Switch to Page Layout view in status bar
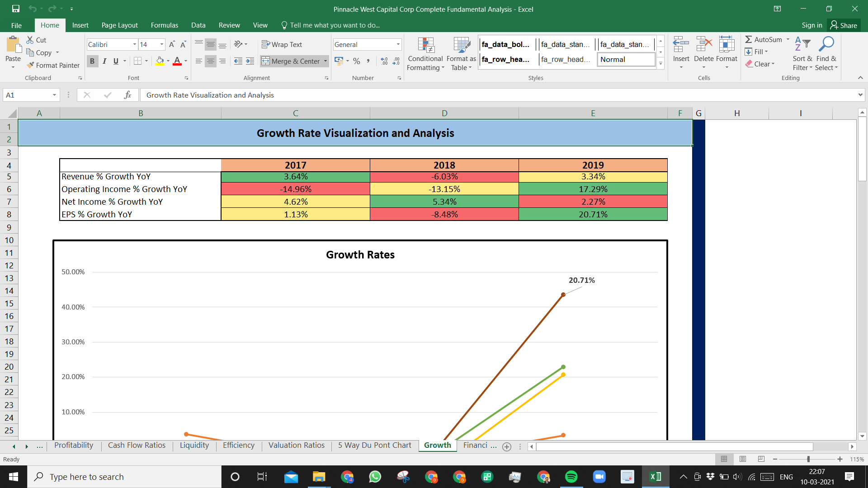The width and height of the screenshot is (868, 488). tap(742, 459)
